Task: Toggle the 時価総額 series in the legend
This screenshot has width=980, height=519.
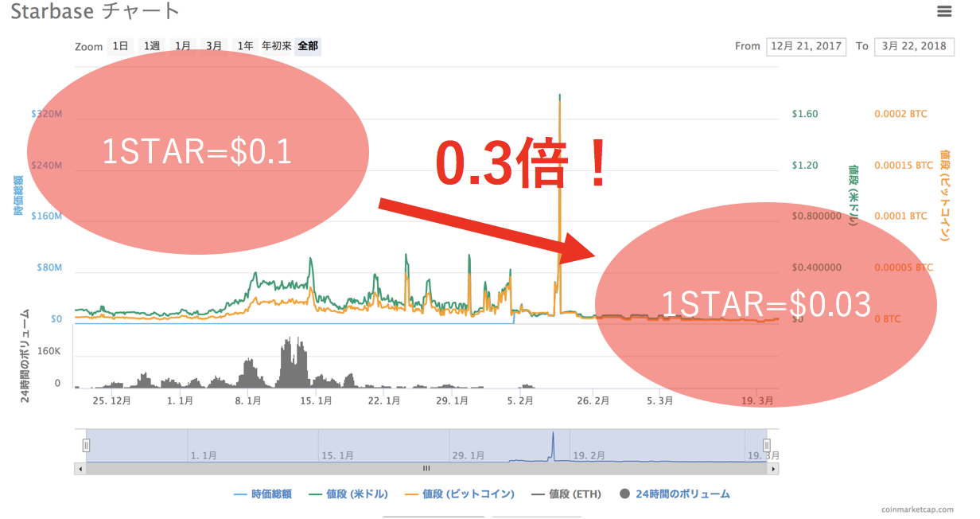Action: pyautogui.click(x=263, y=494)
